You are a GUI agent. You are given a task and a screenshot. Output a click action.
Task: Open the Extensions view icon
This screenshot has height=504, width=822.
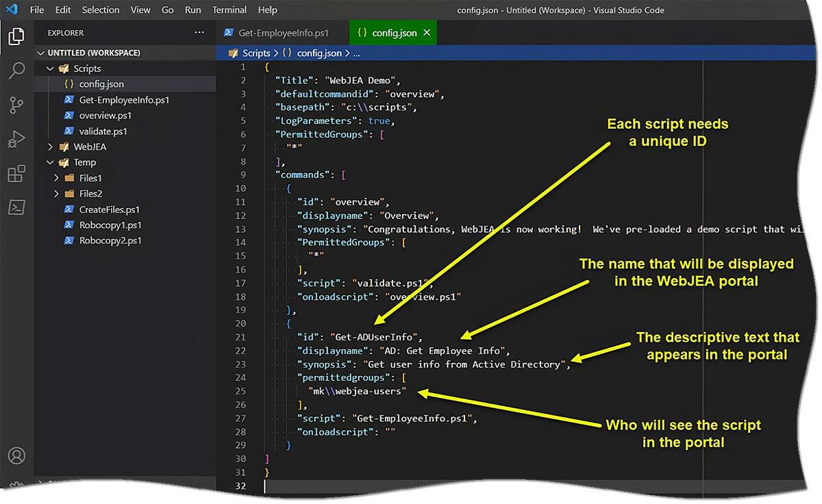pyautogui.click(x=16, y=174)
